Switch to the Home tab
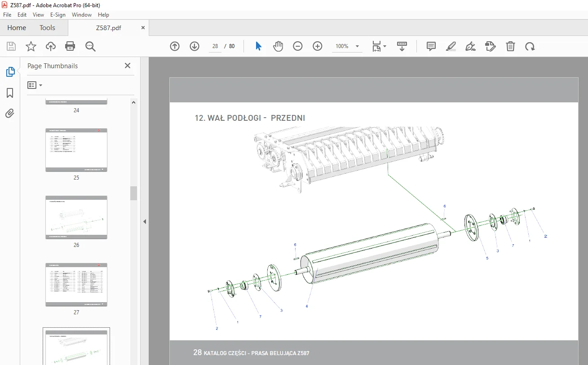Viewport: 588px width, 365px height. pos(17,28)
